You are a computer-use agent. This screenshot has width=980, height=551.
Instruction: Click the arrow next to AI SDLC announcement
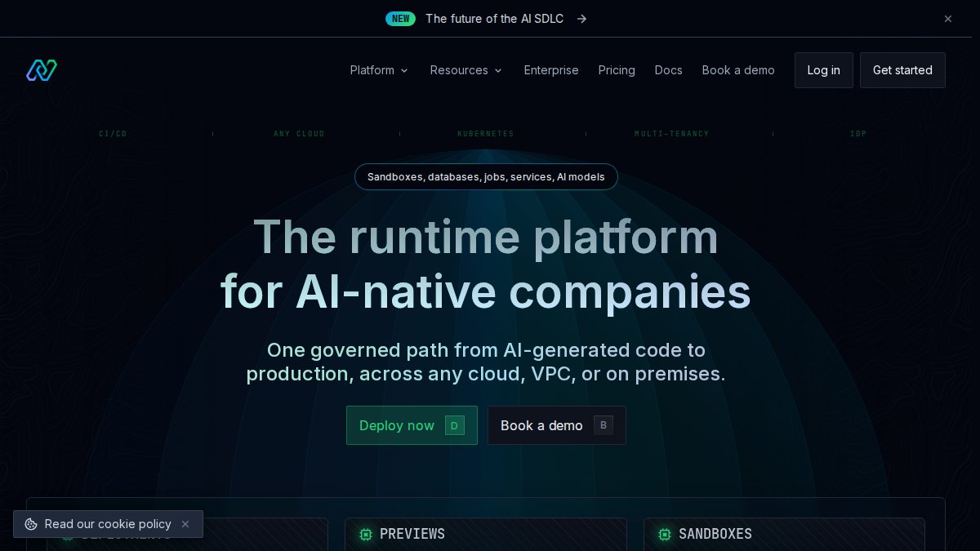coord(581,19)
